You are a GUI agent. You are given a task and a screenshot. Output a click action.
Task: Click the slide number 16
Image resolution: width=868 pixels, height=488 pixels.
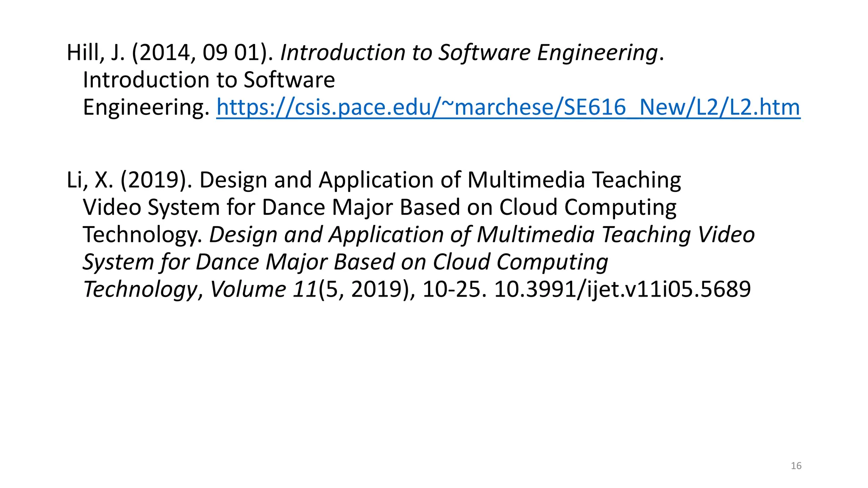click(796, 466)
